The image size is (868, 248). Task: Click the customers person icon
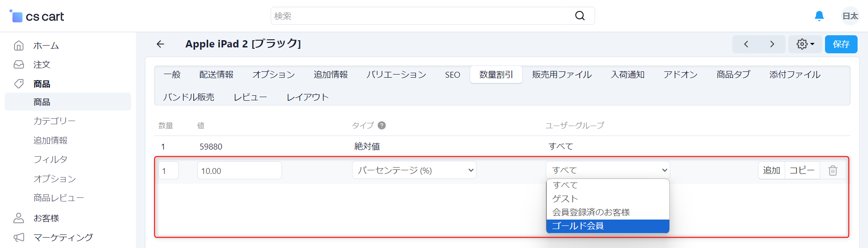point(19,218)
